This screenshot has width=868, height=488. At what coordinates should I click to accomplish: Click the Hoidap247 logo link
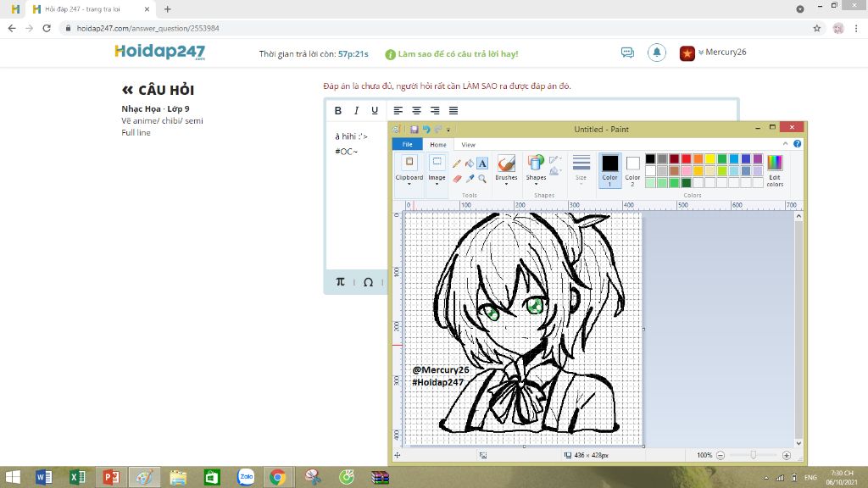[160, 52]
